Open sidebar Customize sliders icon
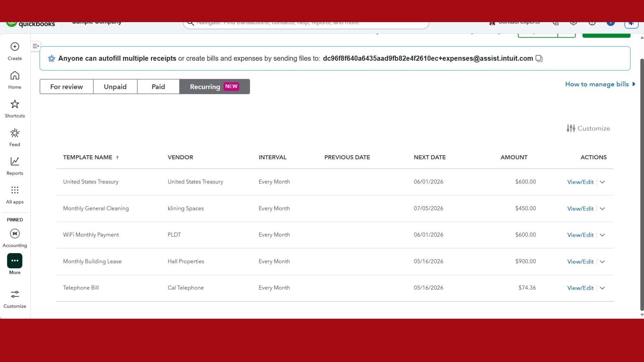The height and width of the screenshot is (362, 644). pyautogui.click(x=15, y=295)
